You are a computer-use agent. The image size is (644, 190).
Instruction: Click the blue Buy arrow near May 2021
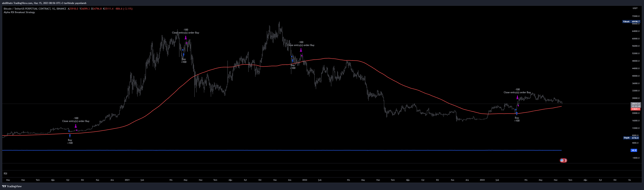pos(184,55)
